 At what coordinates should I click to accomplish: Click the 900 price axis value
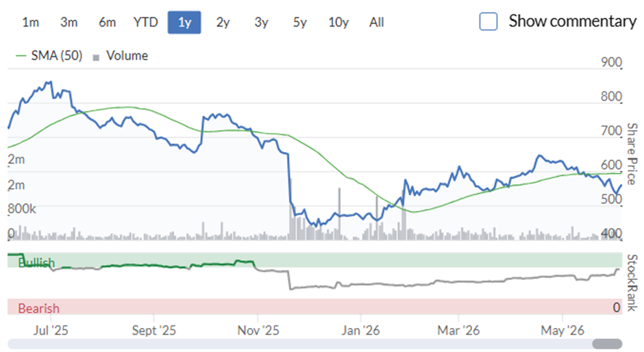[x=611, y=62]
